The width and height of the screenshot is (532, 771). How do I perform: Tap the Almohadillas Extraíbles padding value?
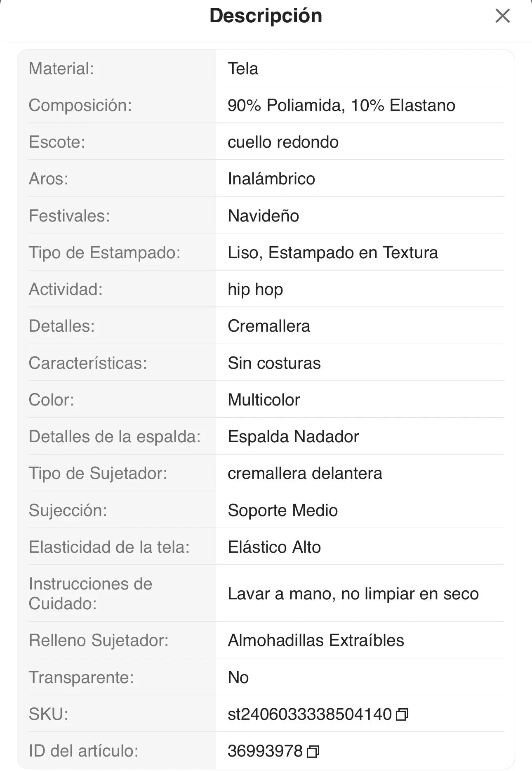(316, 640)
